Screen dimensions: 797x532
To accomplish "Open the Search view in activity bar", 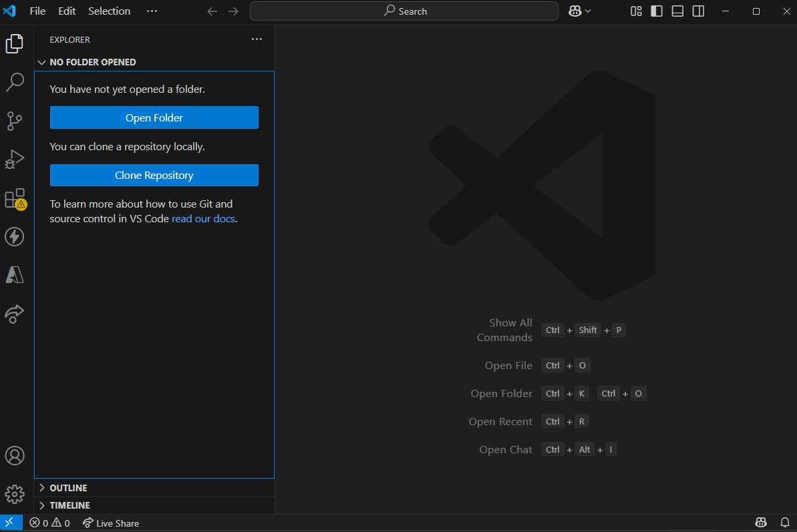I will pos(14,82).
